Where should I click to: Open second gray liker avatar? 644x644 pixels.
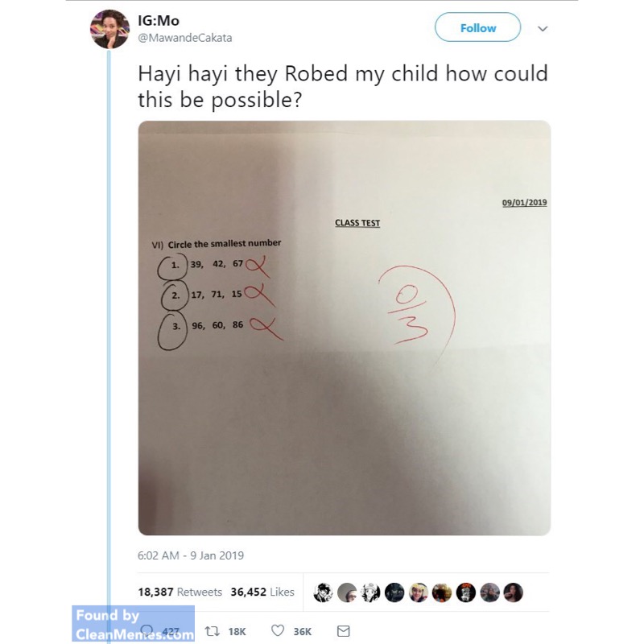347,592
